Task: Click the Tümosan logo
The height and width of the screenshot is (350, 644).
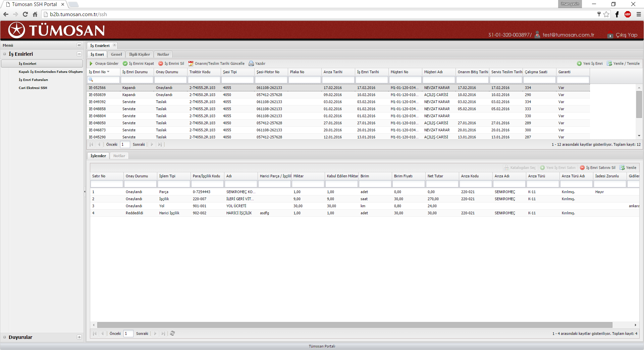Action: click(56, 30)
